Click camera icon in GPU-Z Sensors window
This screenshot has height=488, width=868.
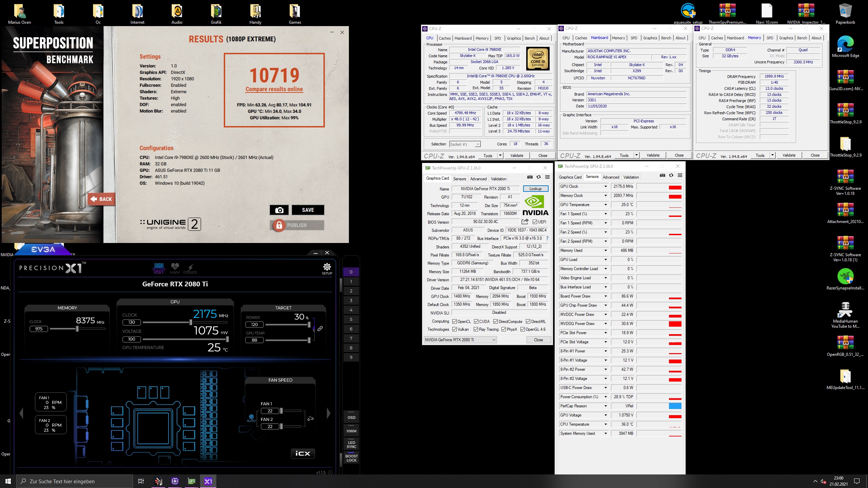pos(663,175)
